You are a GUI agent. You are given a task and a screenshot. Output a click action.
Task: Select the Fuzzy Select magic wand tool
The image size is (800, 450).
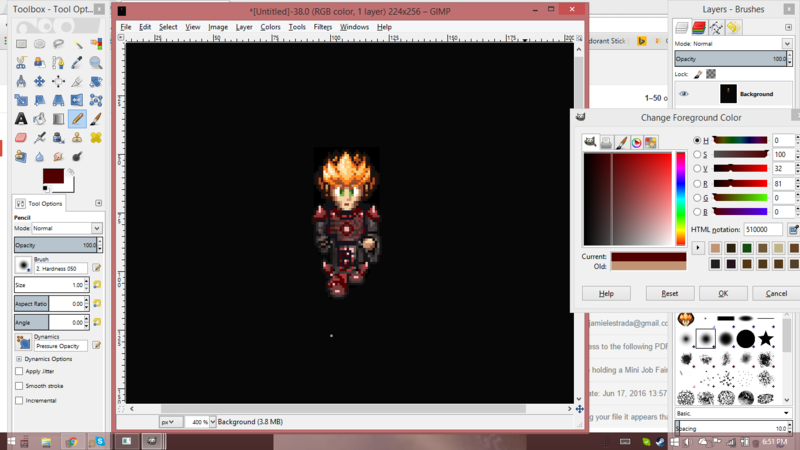click(77, 44)
